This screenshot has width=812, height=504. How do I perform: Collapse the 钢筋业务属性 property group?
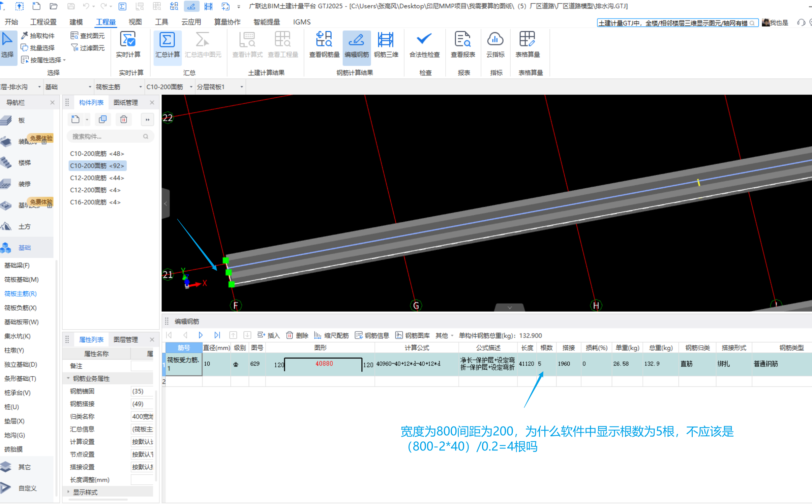(68, 378)
